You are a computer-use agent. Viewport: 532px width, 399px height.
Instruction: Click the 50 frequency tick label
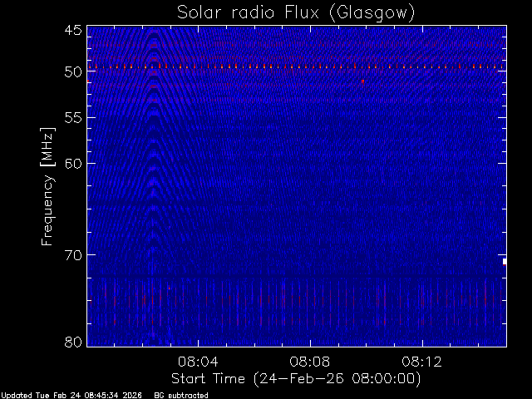tap(73, 72)
